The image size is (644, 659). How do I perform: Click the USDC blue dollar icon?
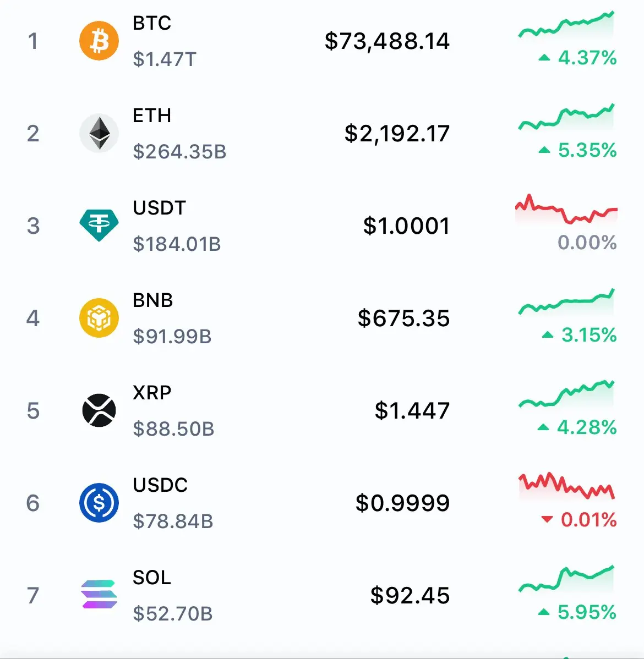(99, 503)
